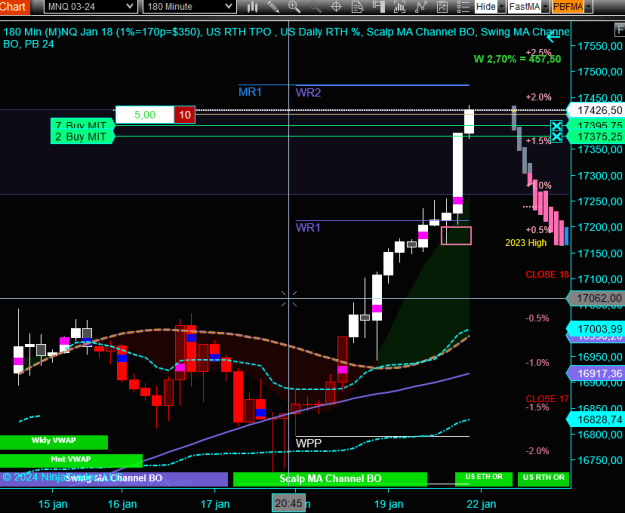Image resolution: width=625 pixels, height=513 pixels.
Task: Open the Strategies icon
Action: tap(442, 6)
